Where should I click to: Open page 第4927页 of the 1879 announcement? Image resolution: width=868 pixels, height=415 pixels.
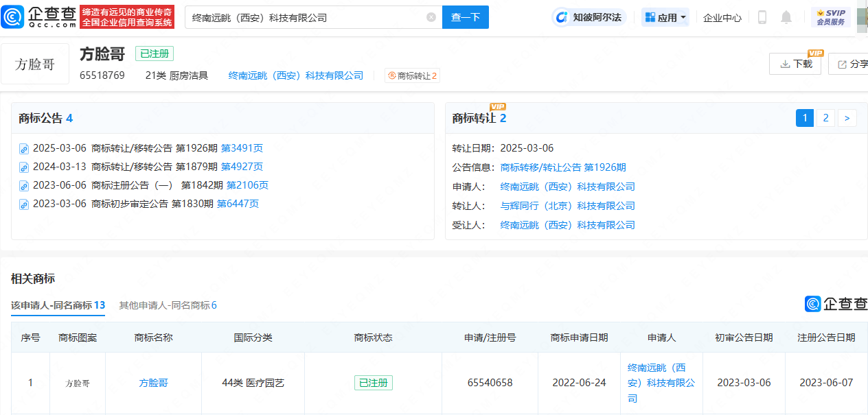point(242,167)
